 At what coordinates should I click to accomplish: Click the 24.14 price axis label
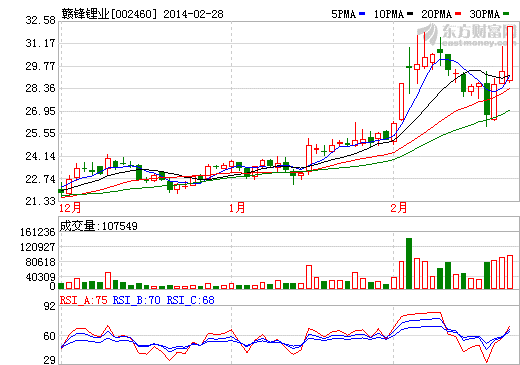(40, 156)
